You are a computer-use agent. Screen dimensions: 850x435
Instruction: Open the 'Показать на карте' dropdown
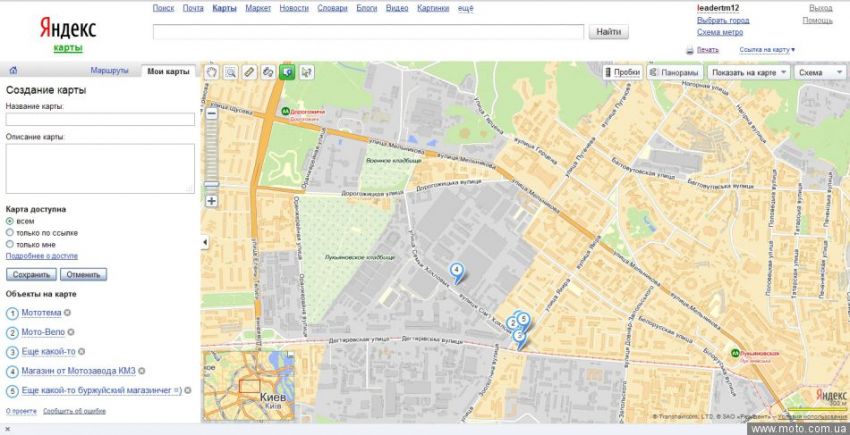748,72
